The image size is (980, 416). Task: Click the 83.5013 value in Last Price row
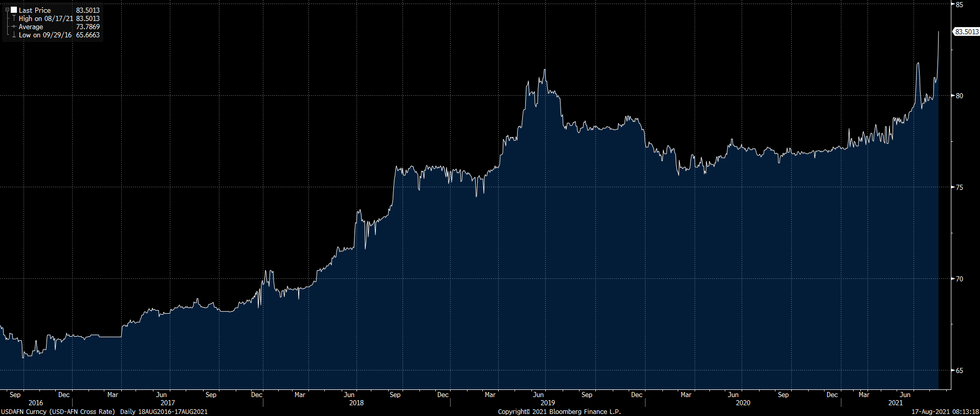tap(88, 10)
